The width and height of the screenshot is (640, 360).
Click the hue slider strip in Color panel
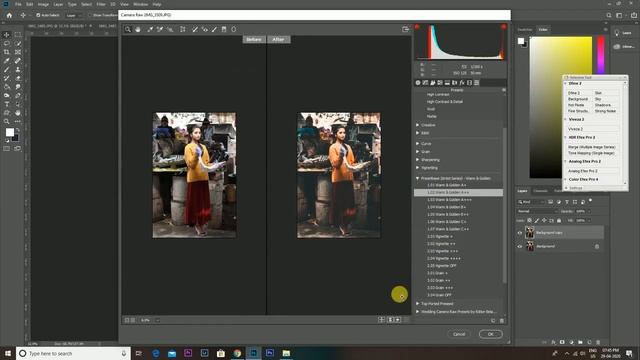(x=601, y=55)
